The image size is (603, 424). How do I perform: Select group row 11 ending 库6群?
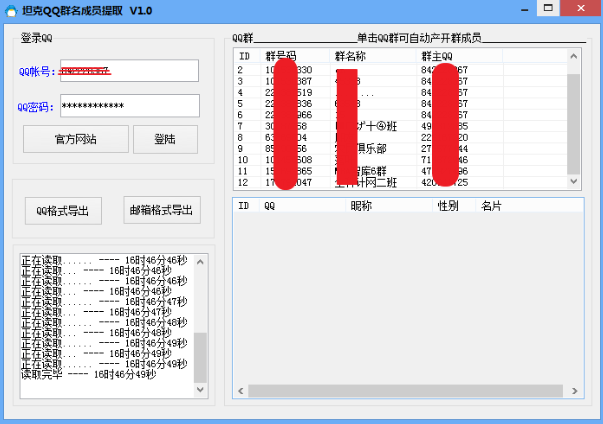400,171
